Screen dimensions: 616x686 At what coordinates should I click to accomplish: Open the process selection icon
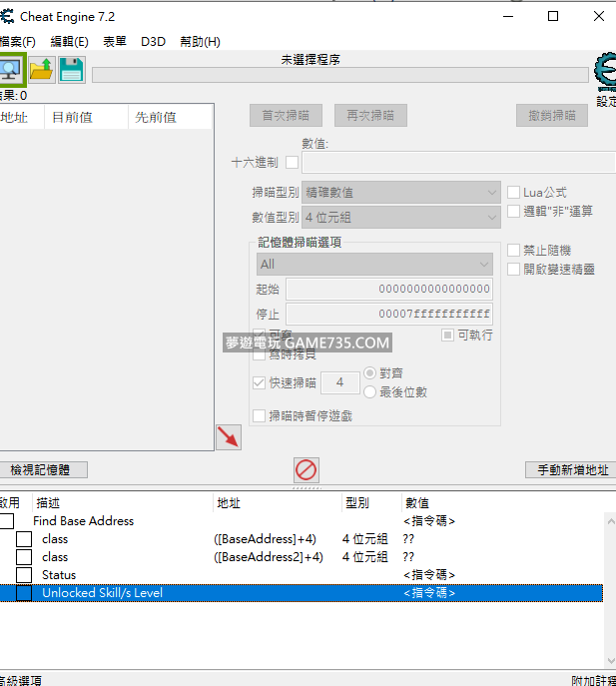[11, 70]
